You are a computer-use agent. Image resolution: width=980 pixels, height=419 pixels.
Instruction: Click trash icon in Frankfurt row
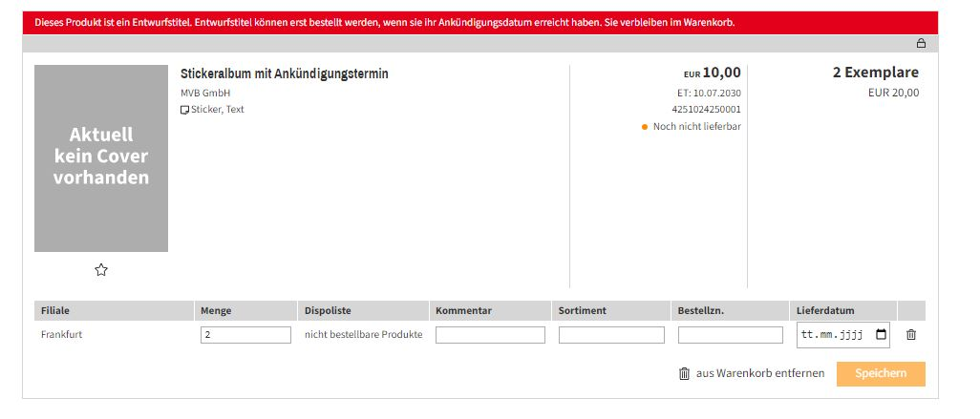click(x=911, y=335)
